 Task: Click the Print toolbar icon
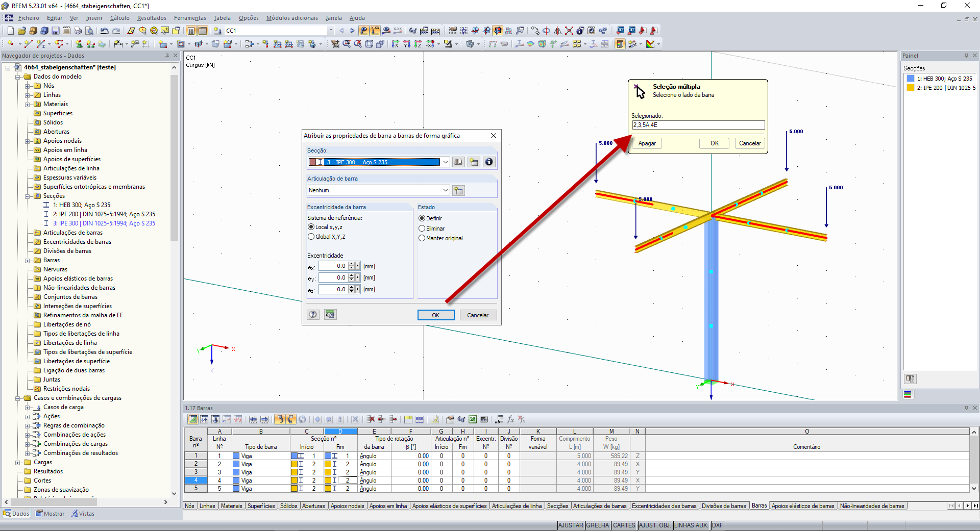click(78, 31)
